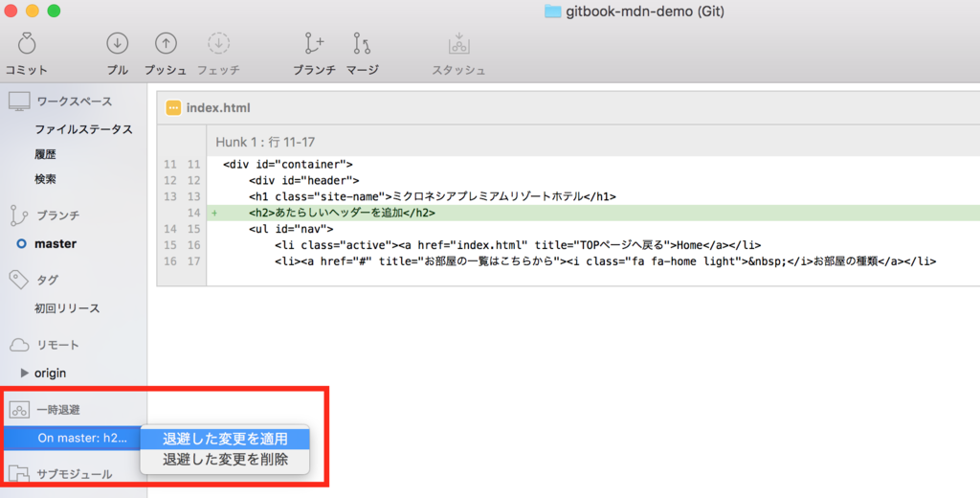Click the タグ section heading
This screenshot has width=980, height=498.
point(48,280)
